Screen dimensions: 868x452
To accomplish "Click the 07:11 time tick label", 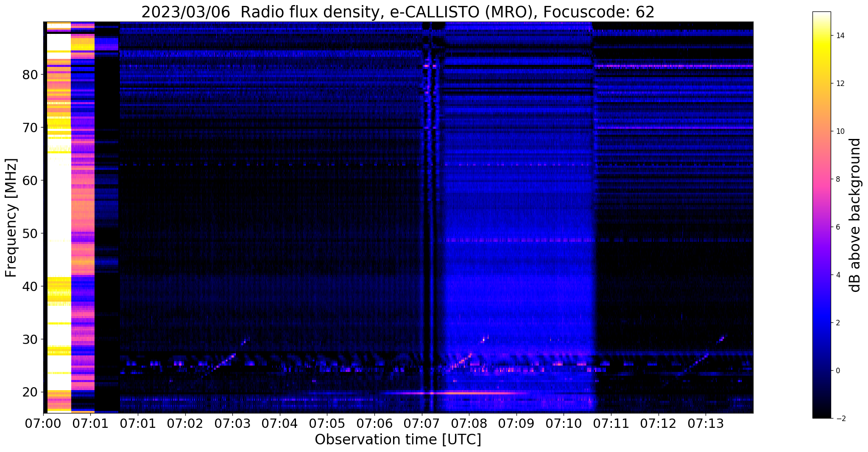I will 611,423.
